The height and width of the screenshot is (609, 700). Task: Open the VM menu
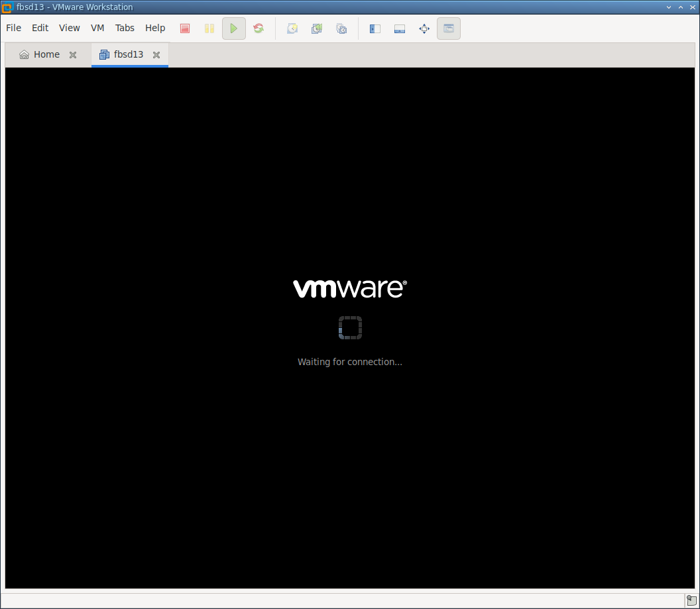97,28
